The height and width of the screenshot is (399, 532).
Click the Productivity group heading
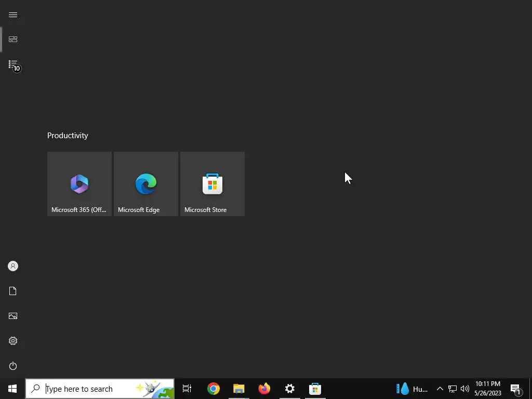tap(68, 136)
